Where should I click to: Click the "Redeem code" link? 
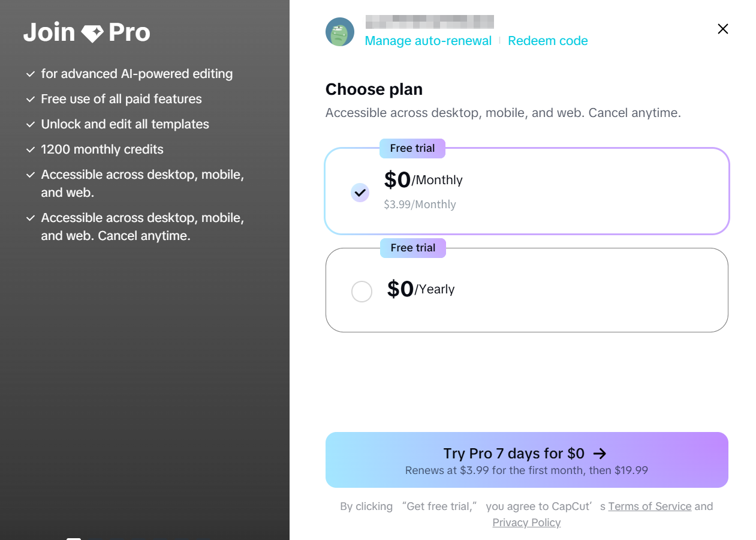point(547,40)
